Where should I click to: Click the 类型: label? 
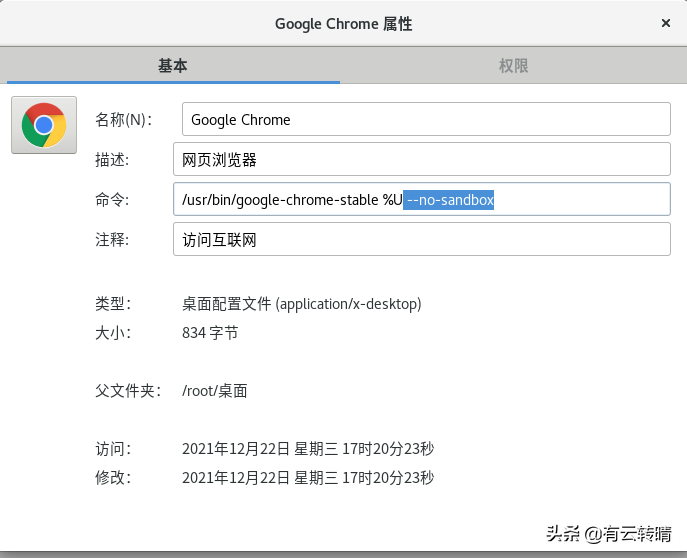point(112,303)
